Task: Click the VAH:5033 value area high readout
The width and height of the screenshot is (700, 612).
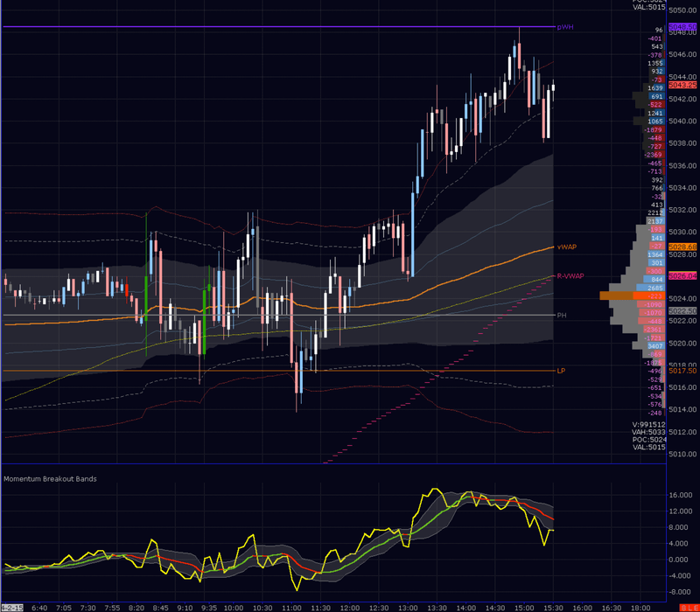Action: (x=648, y=432)
